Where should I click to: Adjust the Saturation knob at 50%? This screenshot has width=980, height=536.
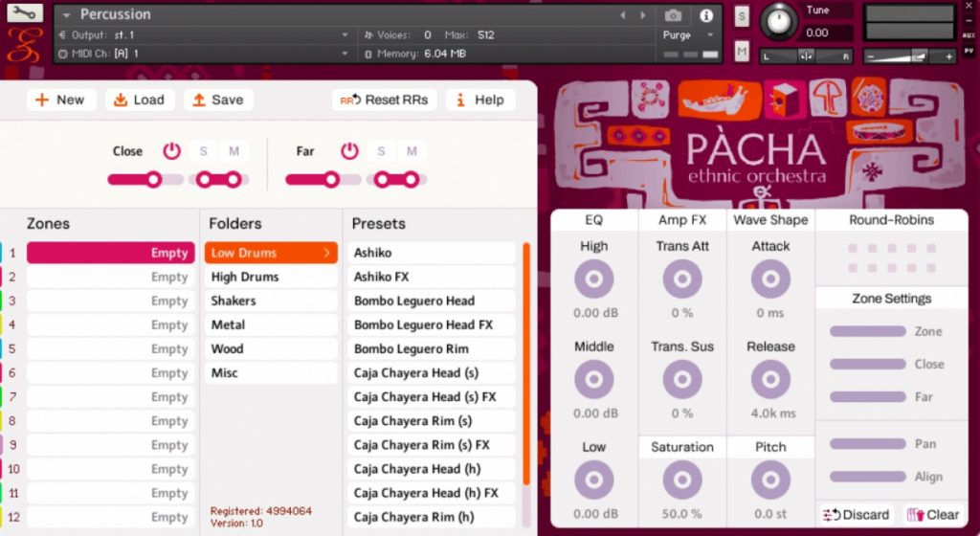pyautogui.click(x=681, y=479)
